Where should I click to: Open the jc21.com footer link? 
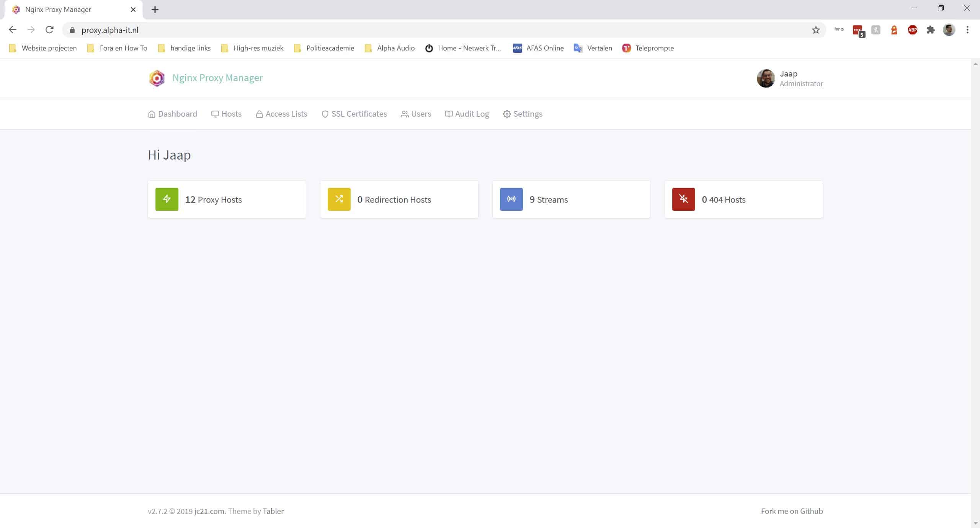tap(209, 511)
